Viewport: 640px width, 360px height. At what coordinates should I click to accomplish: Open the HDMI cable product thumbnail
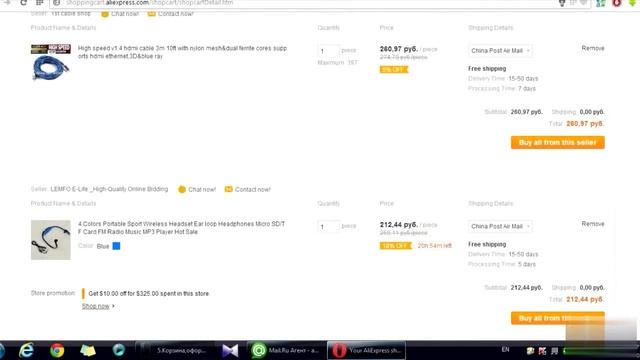coord(51,62)
